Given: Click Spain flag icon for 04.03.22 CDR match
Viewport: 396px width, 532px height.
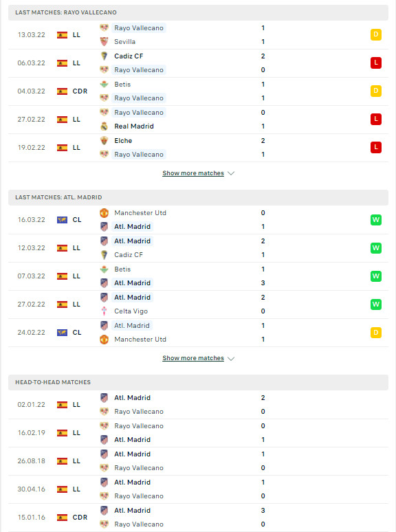Looking at the screenshot, I should [62, 91].
